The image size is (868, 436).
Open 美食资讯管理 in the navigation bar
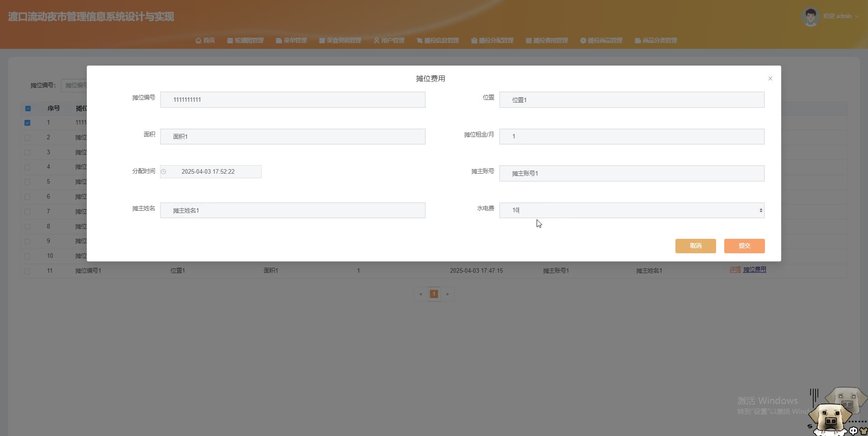coord(340,40)
